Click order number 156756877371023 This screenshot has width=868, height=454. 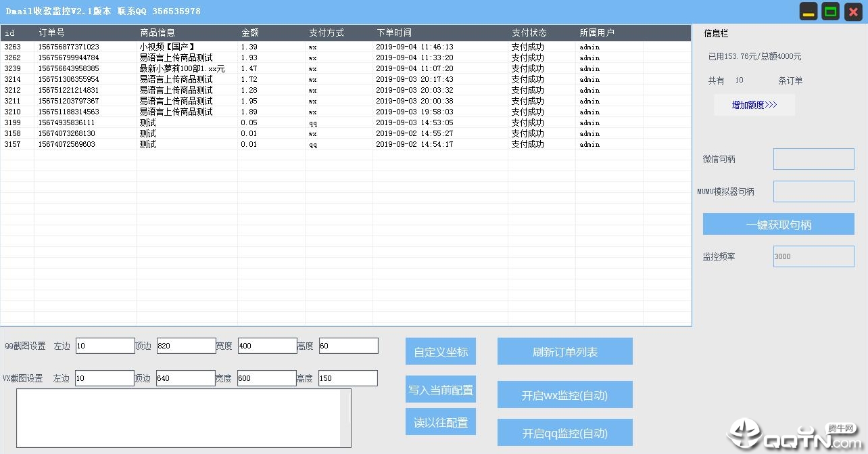[69, 47]
